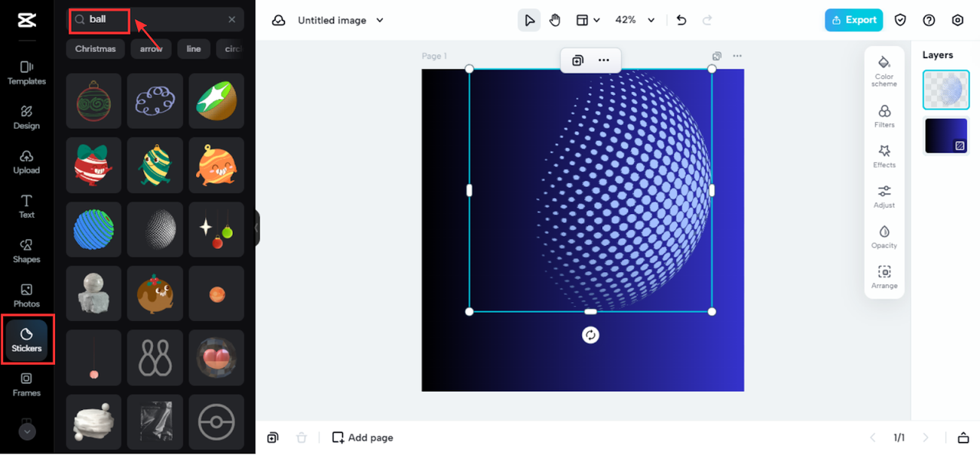The image size is (980, 456).
Task: Open the Opacity control
Action: click(884, 237)
